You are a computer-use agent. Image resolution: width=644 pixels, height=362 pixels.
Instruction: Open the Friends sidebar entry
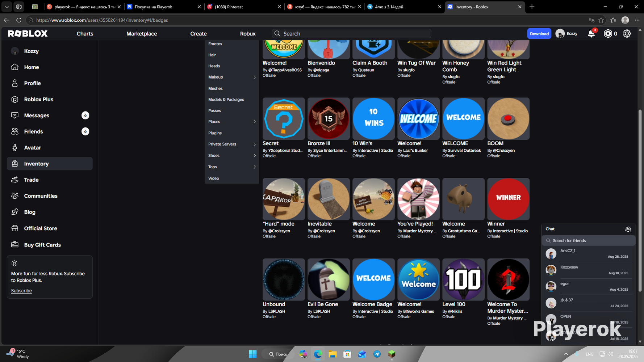pos(50,131)
